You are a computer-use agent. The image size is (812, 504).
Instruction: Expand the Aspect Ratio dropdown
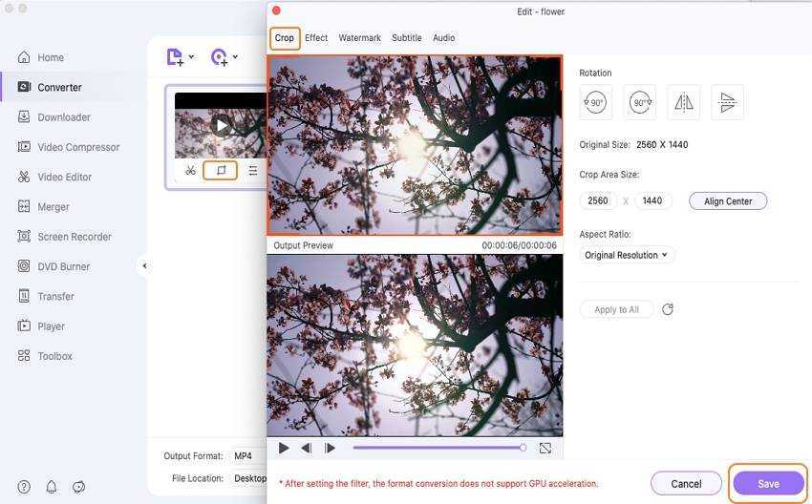coord(627,255)
